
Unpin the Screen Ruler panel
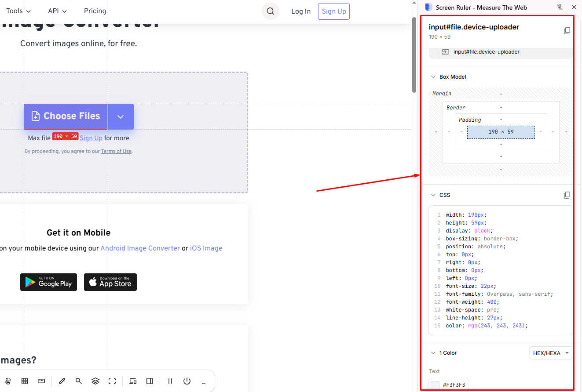tap(560, 7)
